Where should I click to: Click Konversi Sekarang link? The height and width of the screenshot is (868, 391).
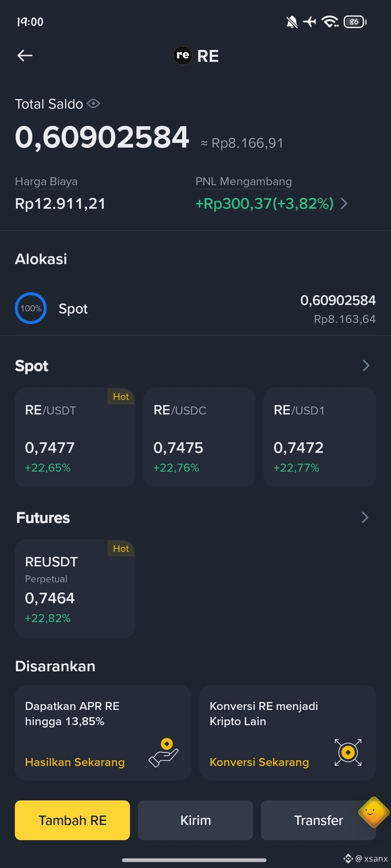(x=259, y=762)
